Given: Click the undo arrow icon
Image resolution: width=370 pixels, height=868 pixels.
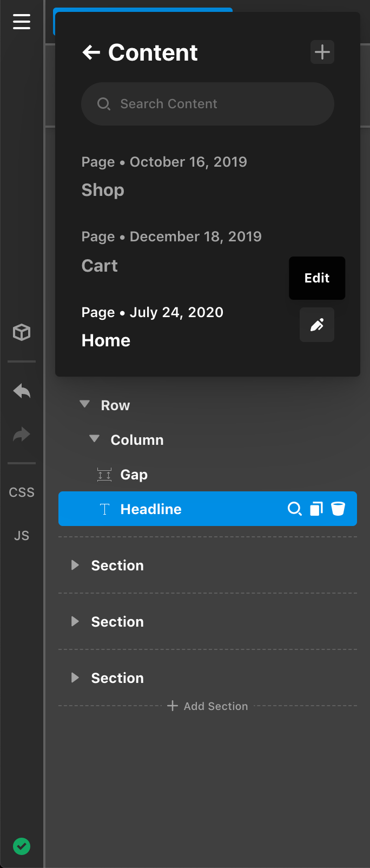Looking at the screenshot, I should click(22, 391).
